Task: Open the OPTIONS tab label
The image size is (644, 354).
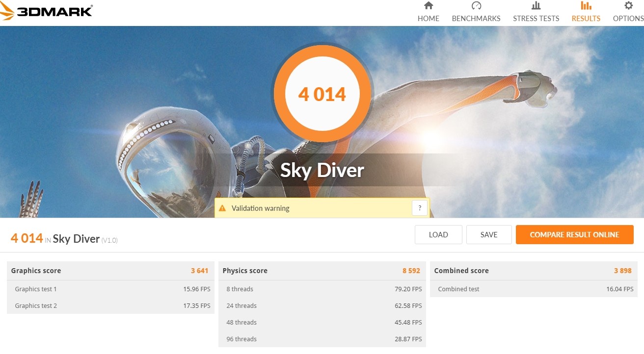Action: pyautogui.click(x=628, y=18)
